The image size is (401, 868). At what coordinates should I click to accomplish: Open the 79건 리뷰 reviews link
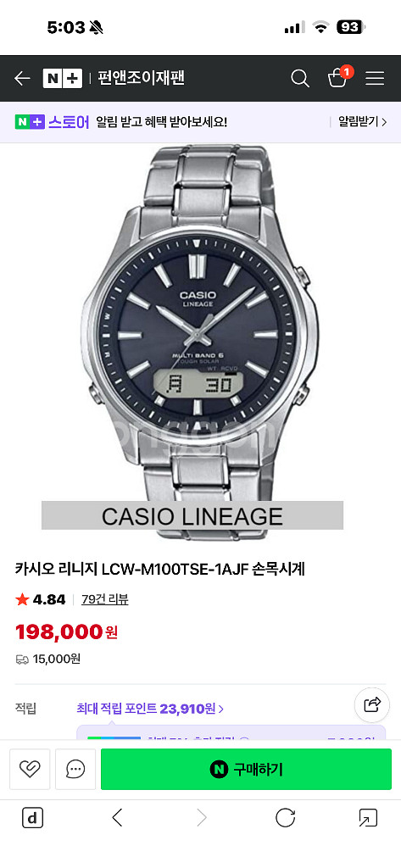[104, 599]
